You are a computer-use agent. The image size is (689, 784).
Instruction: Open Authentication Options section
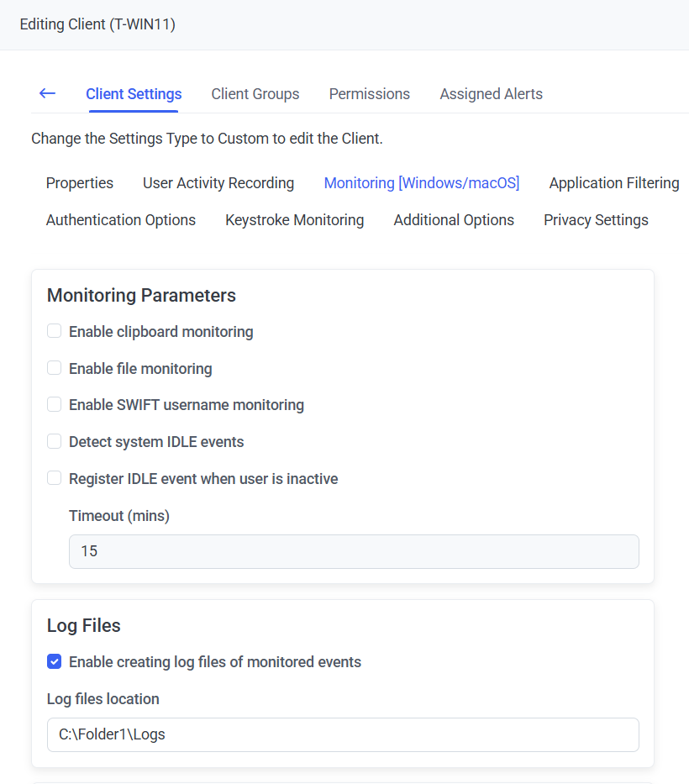[x=121, y=220]
